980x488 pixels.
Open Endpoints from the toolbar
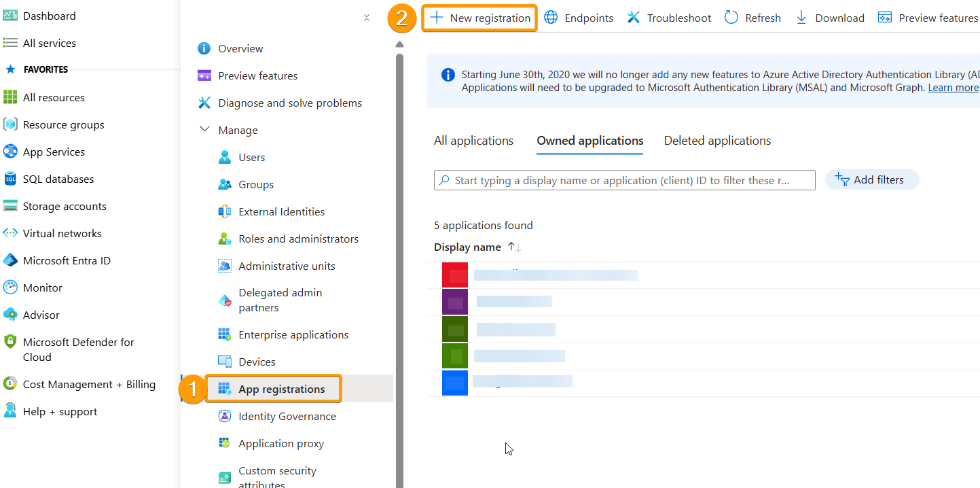click(x=579, y=18)
